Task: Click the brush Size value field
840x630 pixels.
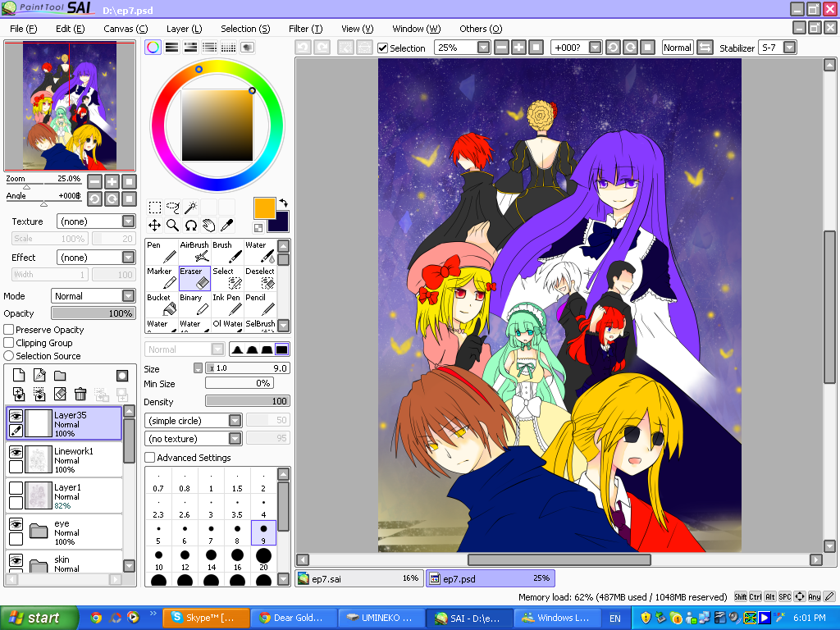Action: (x=248, y=368)
